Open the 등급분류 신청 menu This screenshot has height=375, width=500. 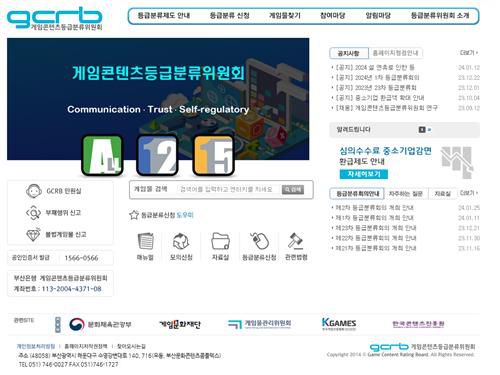(x=229, y=15)
